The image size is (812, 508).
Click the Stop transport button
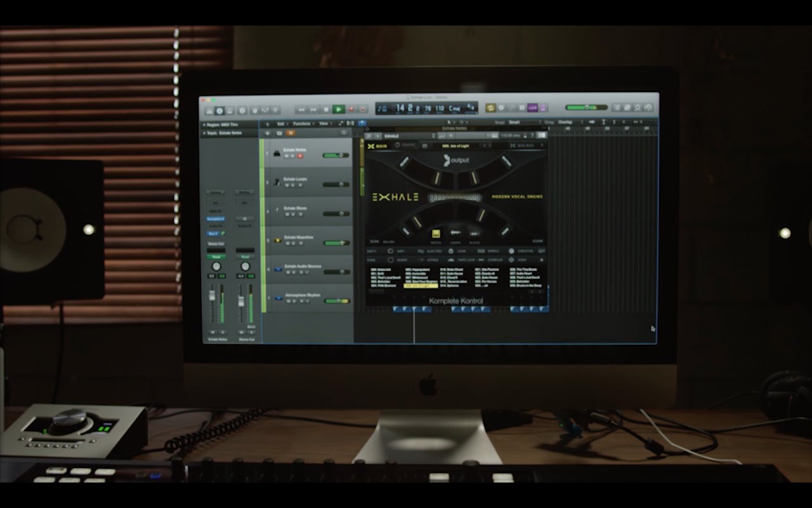(326, 109)
